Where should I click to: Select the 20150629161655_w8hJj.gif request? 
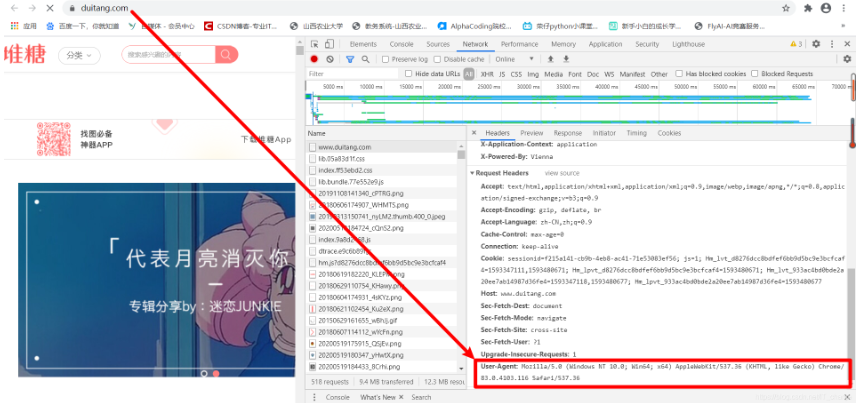382,320
